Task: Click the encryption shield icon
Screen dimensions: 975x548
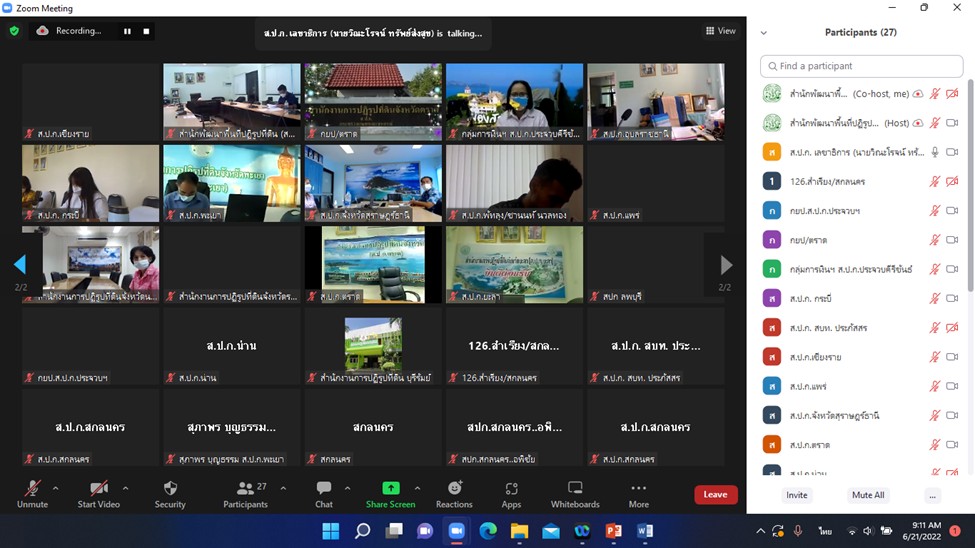Action: (14, 31)
